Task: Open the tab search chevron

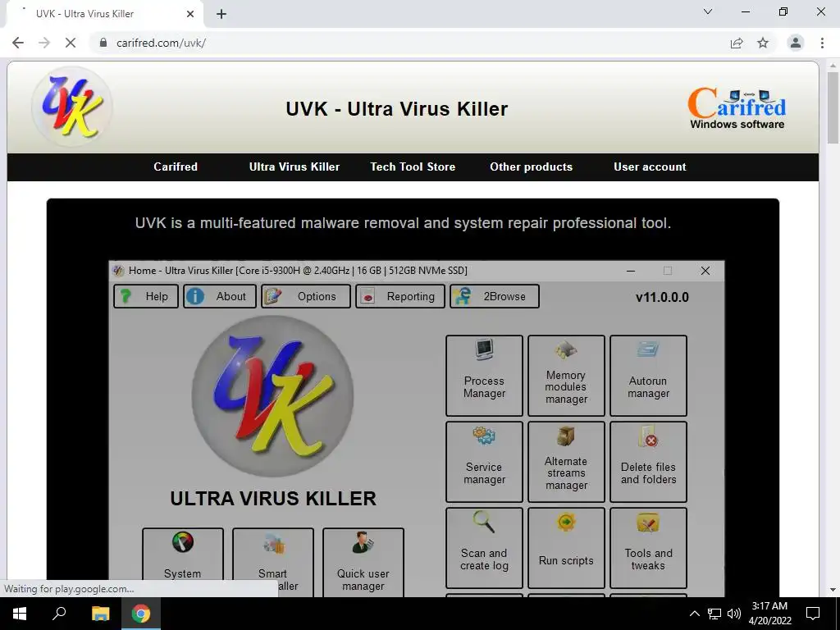Action: [x=708, y=11]
